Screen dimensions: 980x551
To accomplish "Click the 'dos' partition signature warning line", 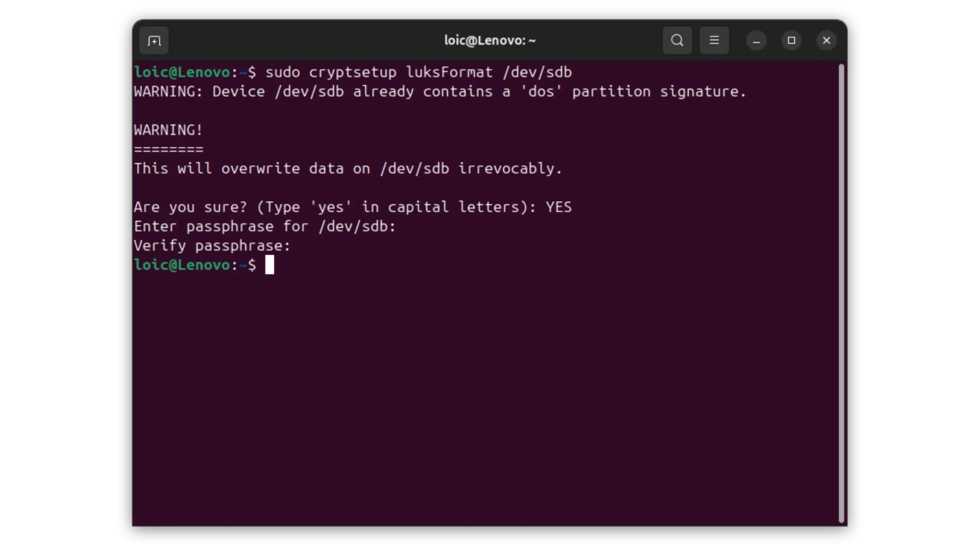I will 440,92.
